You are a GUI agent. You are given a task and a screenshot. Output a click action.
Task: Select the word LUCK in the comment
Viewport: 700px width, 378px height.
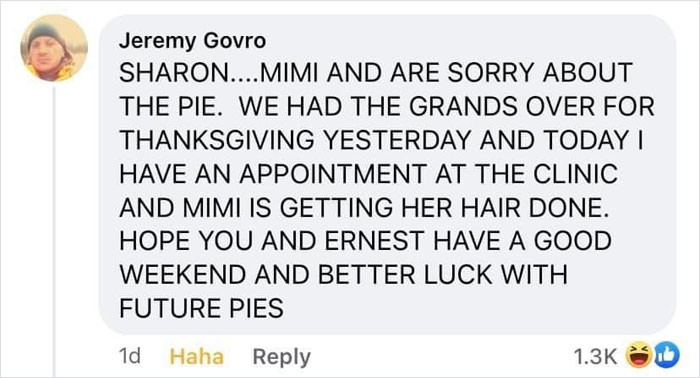click(x=458, y=274)
